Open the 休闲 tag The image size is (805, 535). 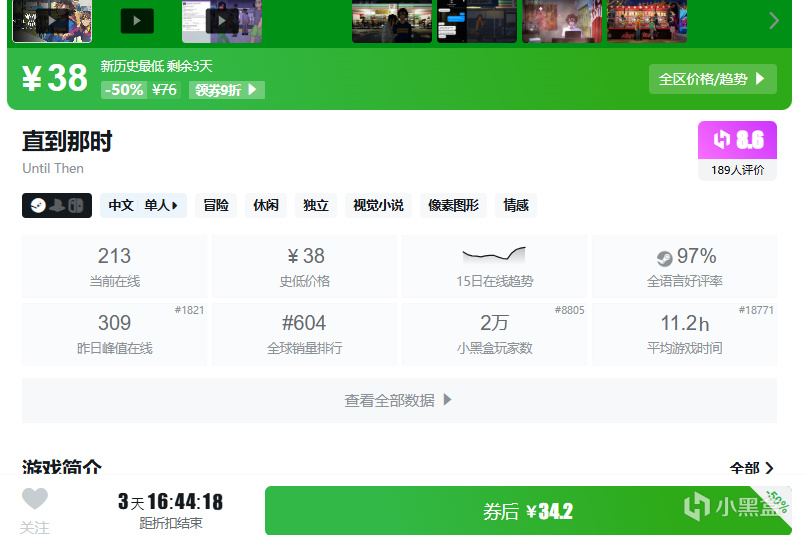tap(266, 205)
